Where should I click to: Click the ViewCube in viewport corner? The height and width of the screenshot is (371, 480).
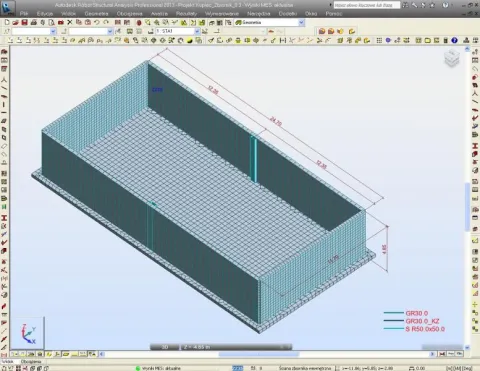452,58
